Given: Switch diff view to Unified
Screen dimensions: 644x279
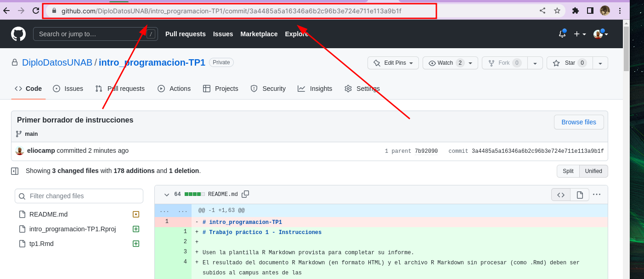Looking at the screenshot, I should pos(593,171).
